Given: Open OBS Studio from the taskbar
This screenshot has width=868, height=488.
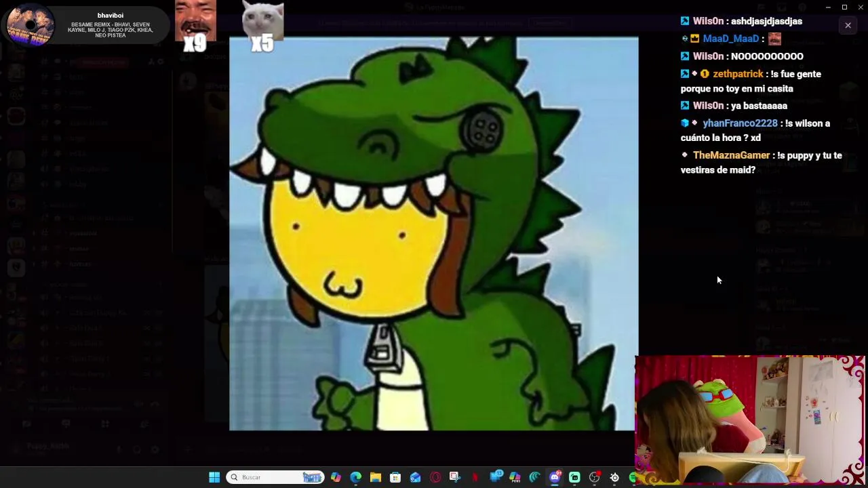Looking at the screenshot, I should point(595,477).
